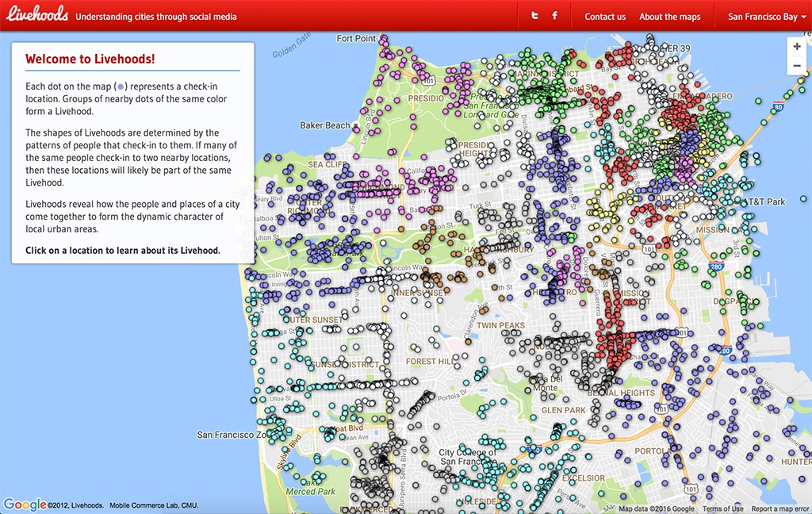The image size is (812, 514).
Task: Open the Facebook icon link
Action: click(554, 16)
